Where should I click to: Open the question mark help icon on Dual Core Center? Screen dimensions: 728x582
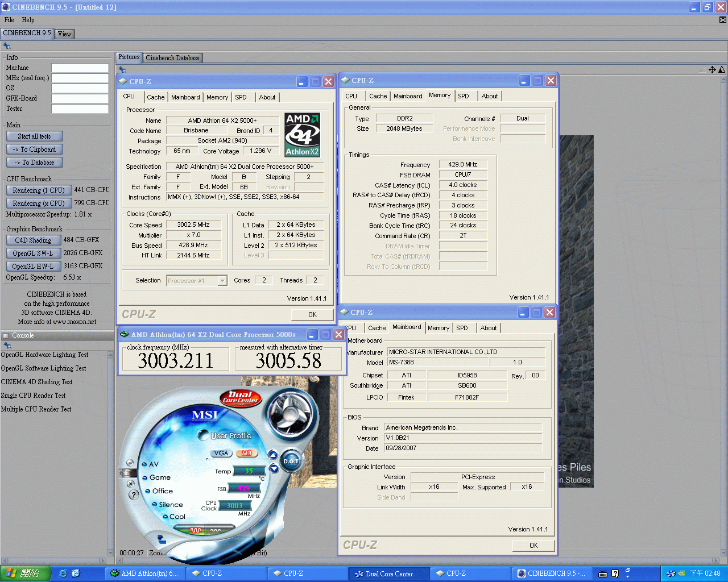(134, 494)
